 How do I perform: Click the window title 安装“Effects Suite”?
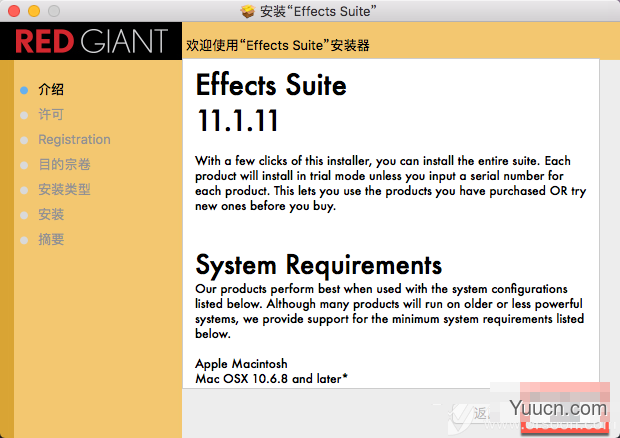tap(318, 11)
